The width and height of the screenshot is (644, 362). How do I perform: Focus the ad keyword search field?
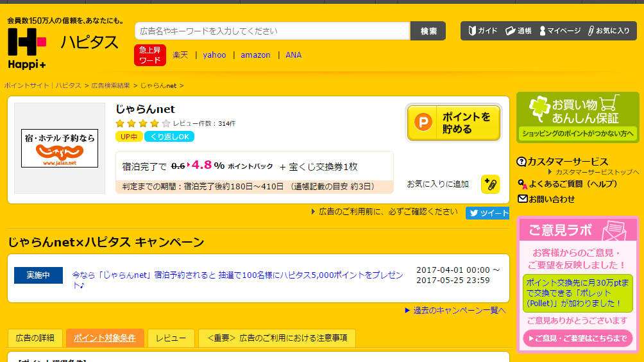(273, 31)
